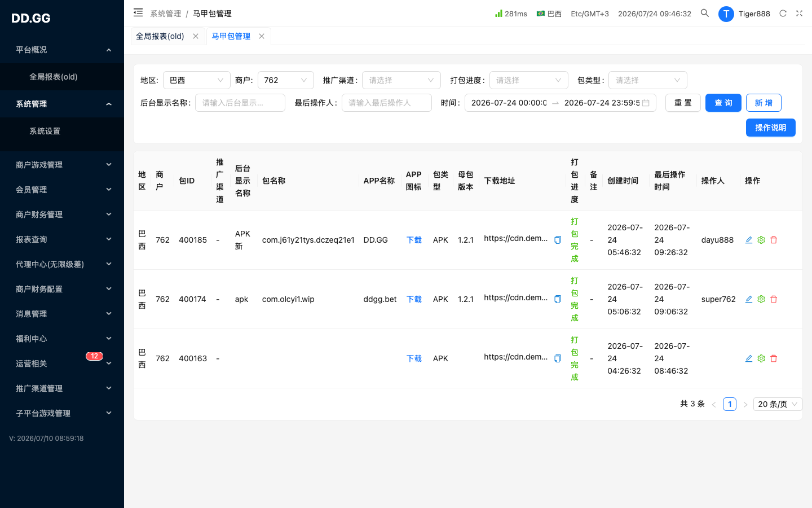
Task: Collapse the sidebar with the menu fold icon
Action: (138, 12)
